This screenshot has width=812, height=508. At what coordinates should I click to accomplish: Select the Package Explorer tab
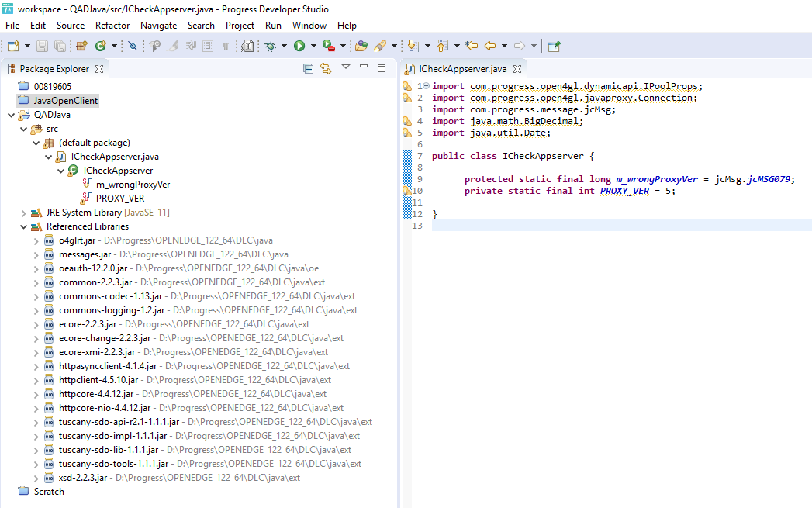[x=54, y=69]
